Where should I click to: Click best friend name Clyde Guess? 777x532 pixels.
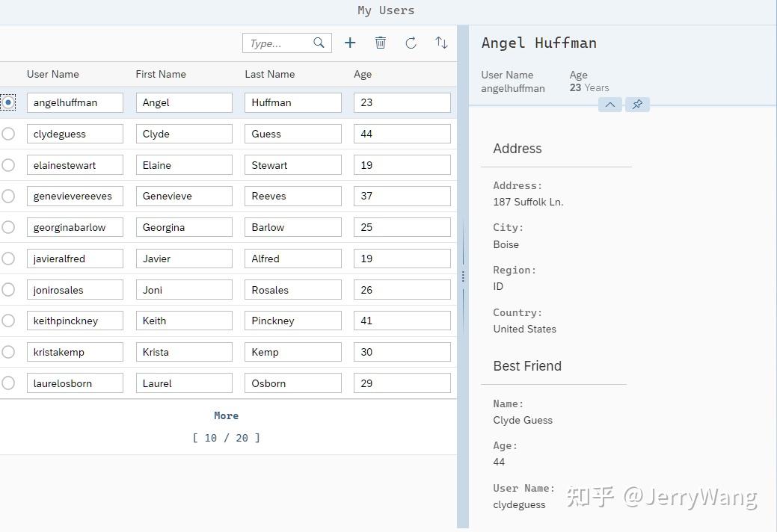tap(523, 420)
